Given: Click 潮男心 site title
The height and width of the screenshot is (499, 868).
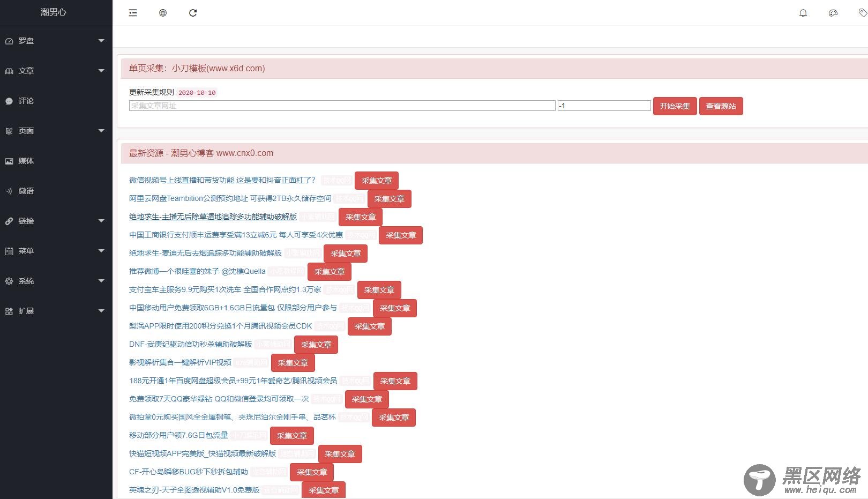Looking at the screenshot, I should point(54,12).
